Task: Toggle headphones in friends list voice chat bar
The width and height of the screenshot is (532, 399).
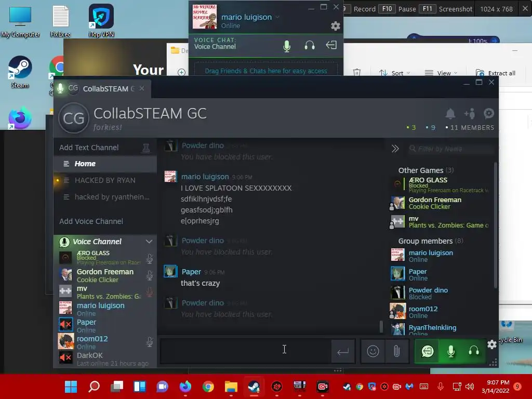Action: (x=310, y=46)
